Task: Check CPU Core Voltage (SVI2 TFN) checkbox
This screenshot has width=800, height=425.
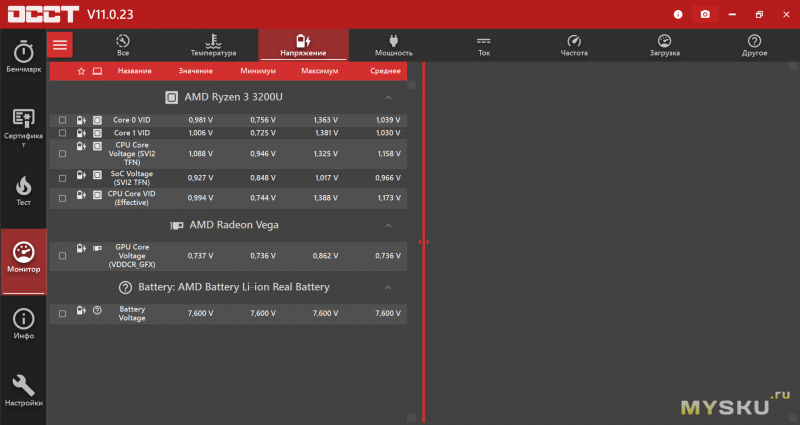Action: (62, 154)
